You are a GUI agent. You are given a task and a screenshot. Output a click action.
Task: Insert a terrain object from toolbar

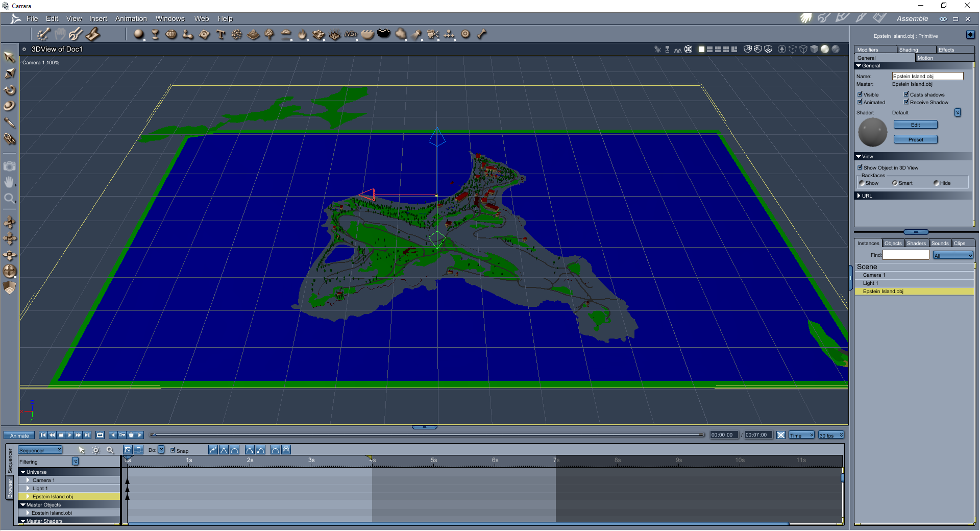click(253, 34)
